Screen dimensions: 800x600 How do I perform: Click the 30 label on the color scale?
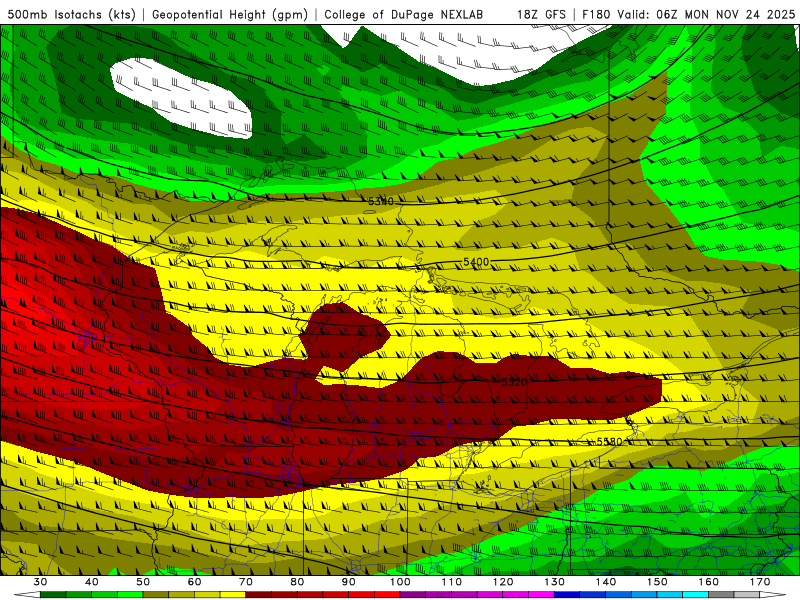(40, 582)
